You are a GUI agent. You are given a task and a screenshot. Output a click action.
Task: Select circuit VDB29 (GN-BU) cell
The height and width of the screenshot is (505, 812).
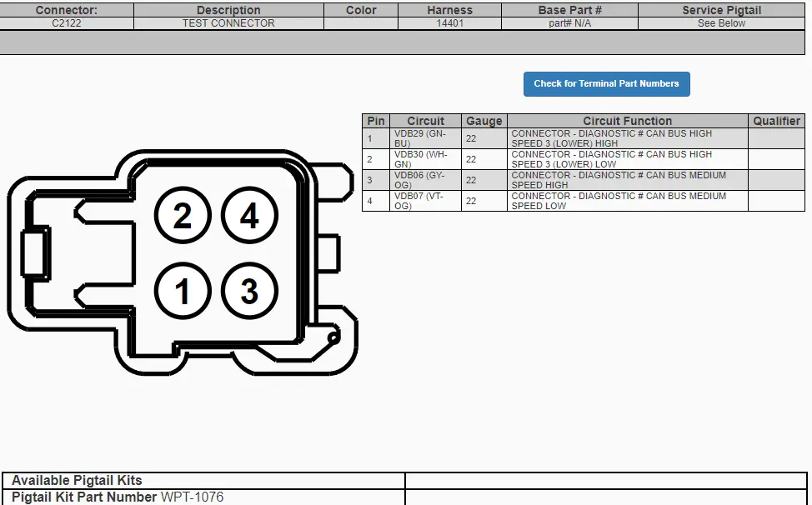coord(426,138)
